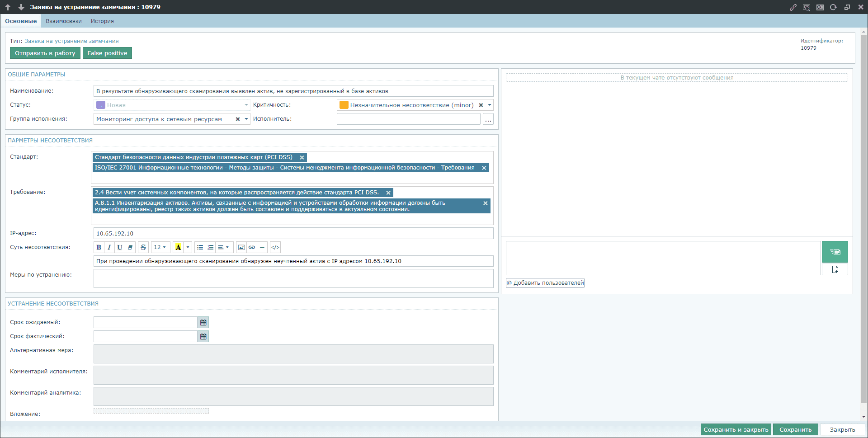Click the Сохранить button
This screenshot has width=868, height=438.
point(796,430)
